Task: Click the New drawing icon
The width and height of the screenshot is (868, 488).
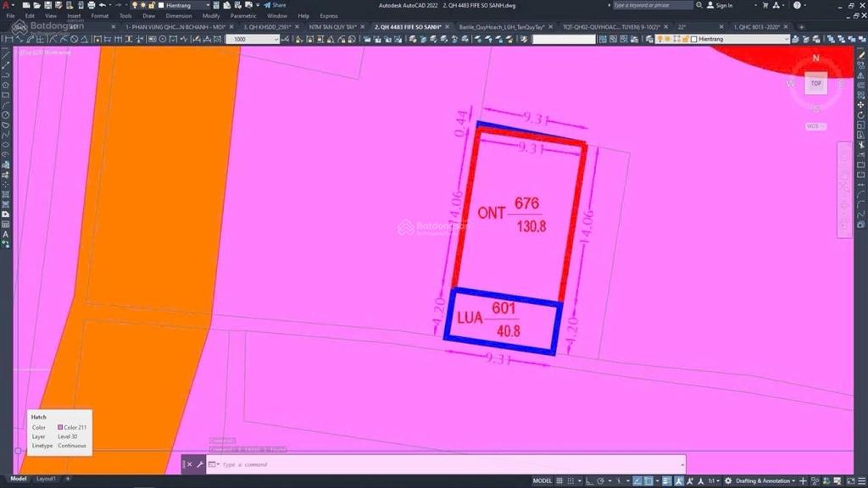Action: click(x=26, y=5)
